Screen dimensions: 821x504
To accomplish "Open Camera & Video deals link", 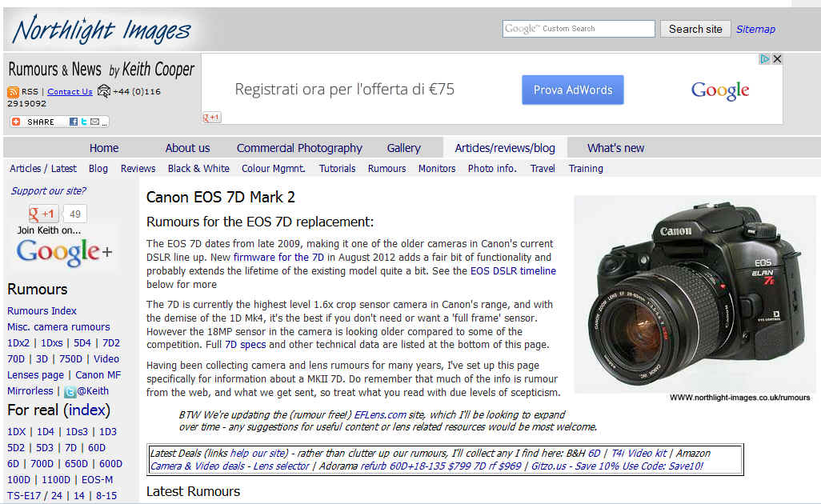I will tap(198, 466).
